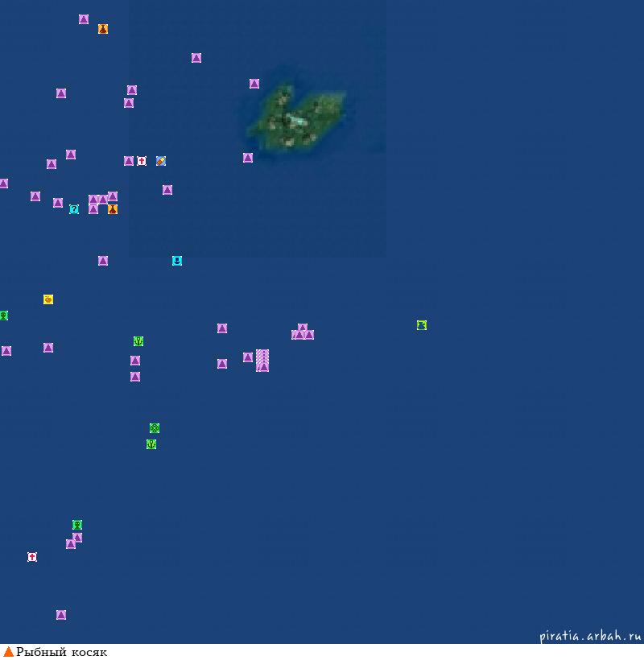Click the green island on the map
The width and height of the screenshot is (644, 660).
point(297,116)
